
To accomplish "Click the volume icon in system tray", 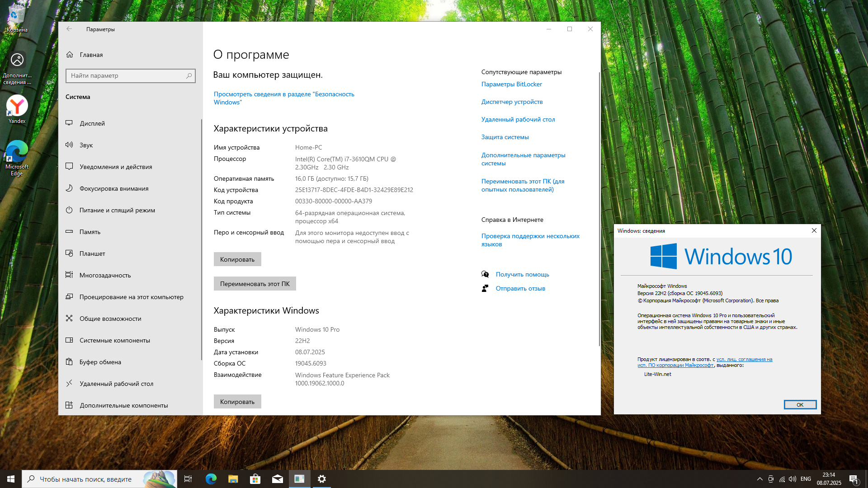I will click(792, 479).
